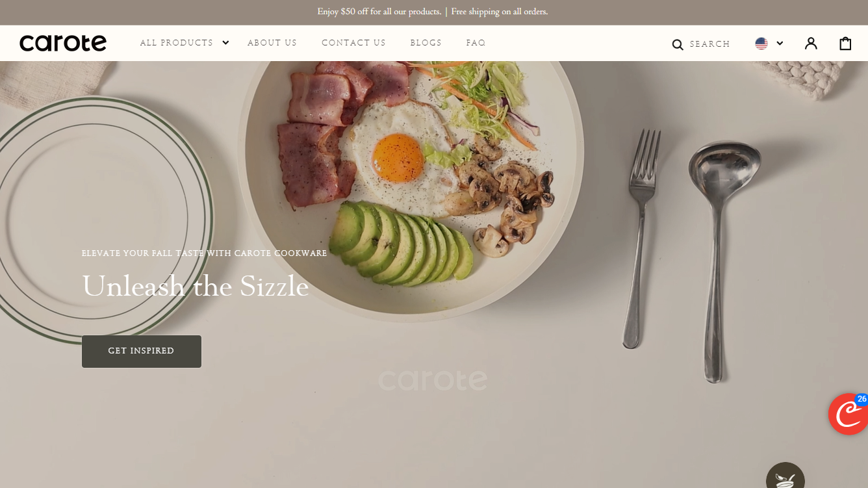Expand the country selector chevron
Screen dimensions: 868x488
780,44
